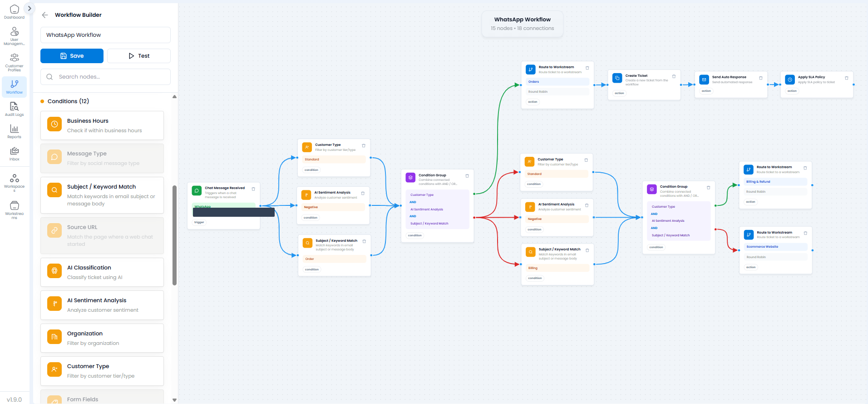The height and width of the screenshot is (404, 868).
Task: Click the Apply SLA Policy clock icon
Action: (x=790, y=80)
